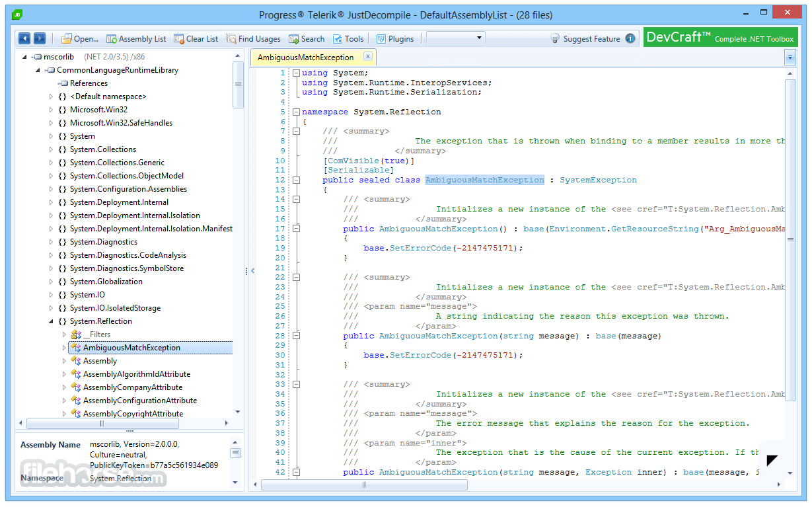Click Suggest Feature
The width and height of the screenshot is (812, 507).
pos(591,39)
